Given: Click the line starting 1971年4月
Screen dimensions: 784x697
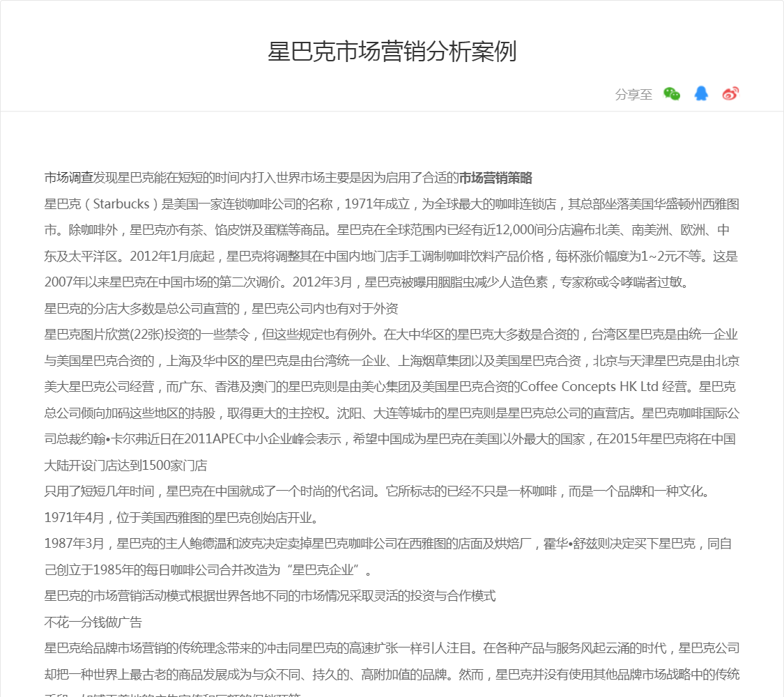Looking at the screenshot, I should [x=181, y=517].
